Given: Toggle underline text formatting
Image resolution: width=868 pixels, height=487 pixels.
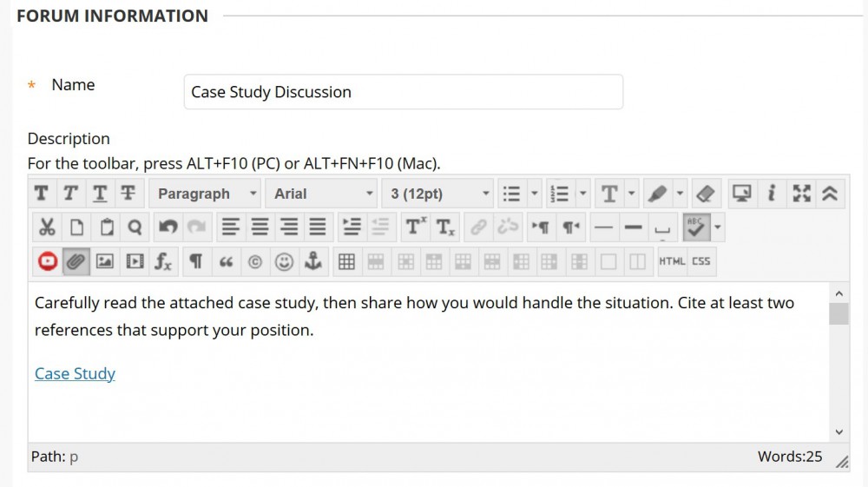Looking at the screenshot, I should 100,194.
